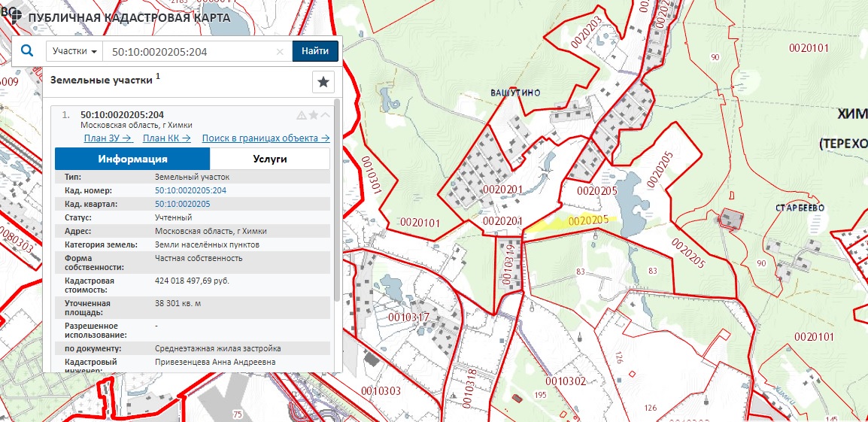868x422 pixels.
Task: Click the results panel vertical scrollbar
Action: pos(336,226)
